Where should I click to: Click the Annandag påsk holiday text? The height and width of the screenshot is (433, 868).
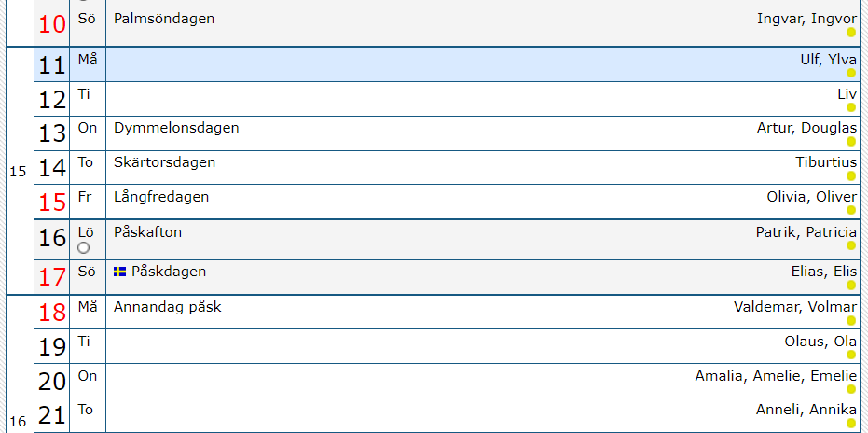click(167, 307)
